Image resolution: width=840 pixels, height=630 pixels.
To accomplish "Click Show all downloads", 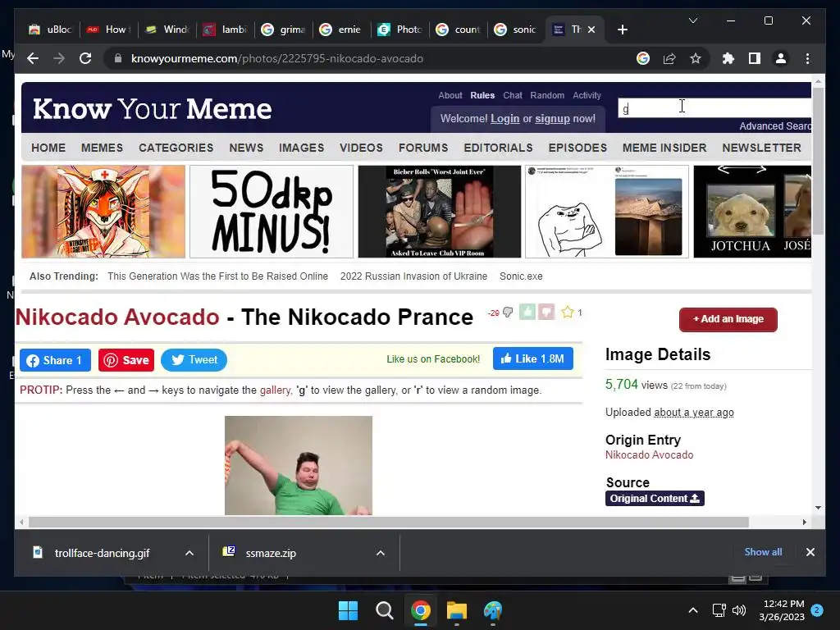I will (763, 552).
